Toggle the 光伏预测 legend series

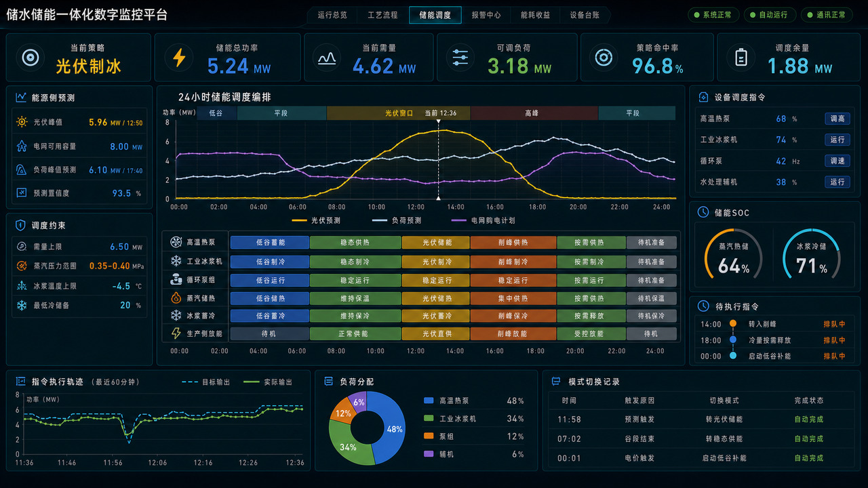point(316,220)
